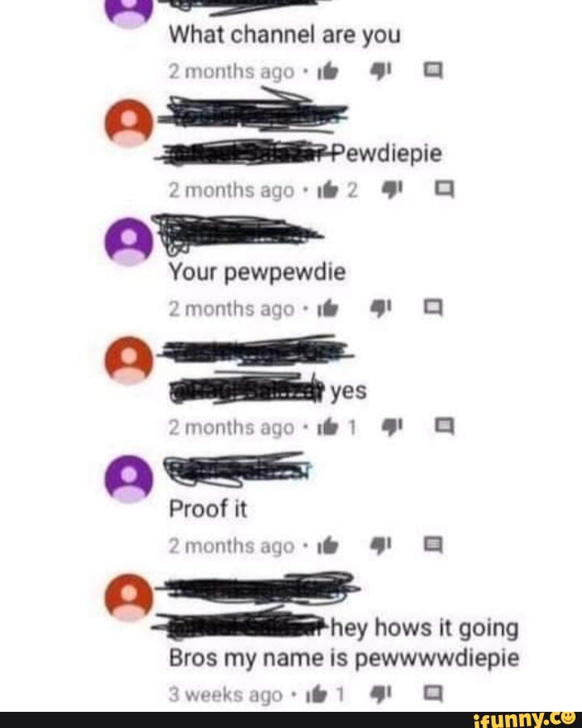
Task: Dislike the "hey hows it going" comment
Action: [381, 694]
